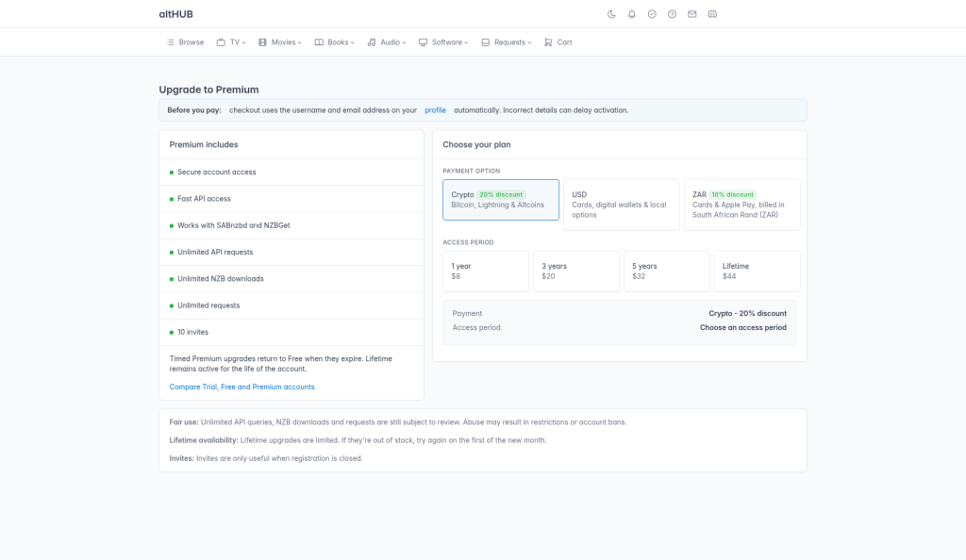Screen dimensions: 966x560
Task: Click the "Timed Premium upgrades return to Free" paragraph
Action: tap(281, 364)
